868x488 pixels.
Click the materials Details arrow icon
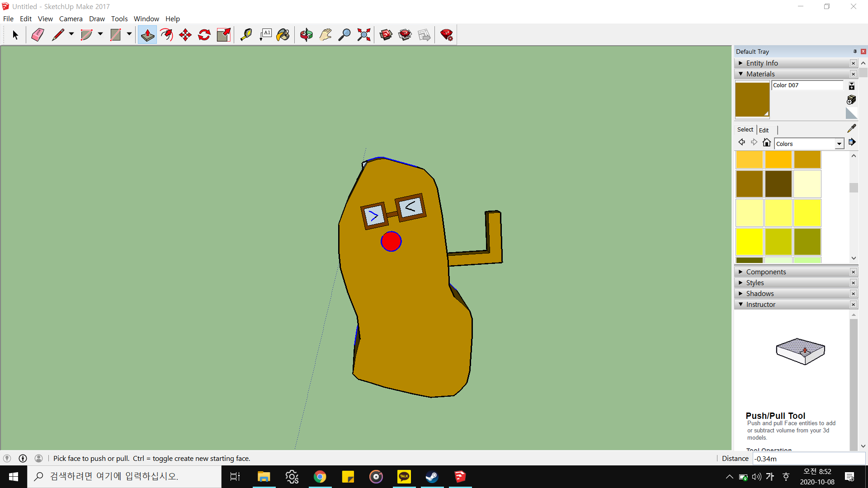point(852,142)
